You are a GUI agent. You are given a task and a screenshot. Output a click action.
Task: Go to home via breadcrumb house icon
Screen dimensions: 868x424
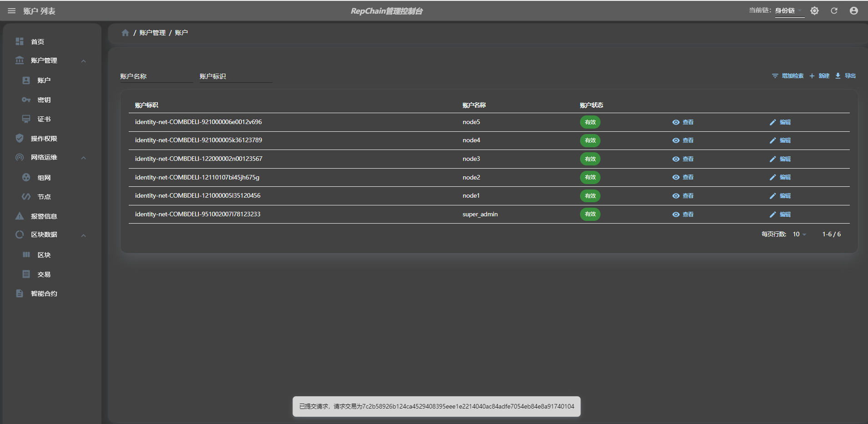pyautogui.click(x=125, y=33)
